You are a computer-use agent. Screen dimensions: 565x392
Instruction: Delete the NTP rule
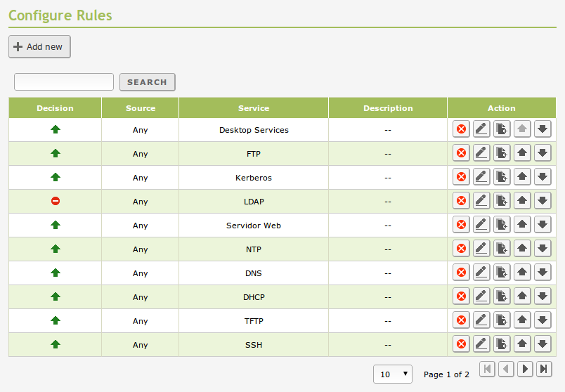click(461, 249)
